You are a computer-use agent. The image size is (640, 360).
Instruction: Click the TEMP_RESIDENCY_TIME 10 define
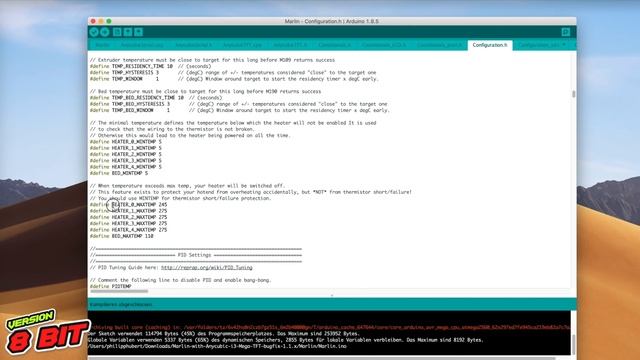click(131, 66)
